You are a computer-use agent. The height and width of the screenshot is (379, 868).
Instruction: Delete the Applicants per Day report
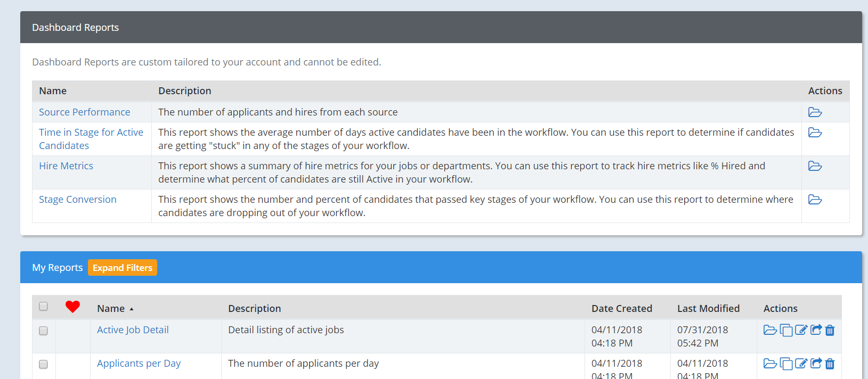pyautogui.click(x=830, y=364)
